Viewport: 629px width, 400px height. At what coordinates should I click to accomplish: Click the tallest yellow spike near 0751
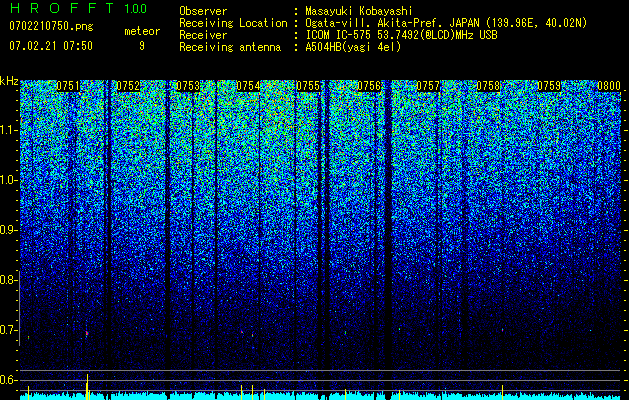87,387
